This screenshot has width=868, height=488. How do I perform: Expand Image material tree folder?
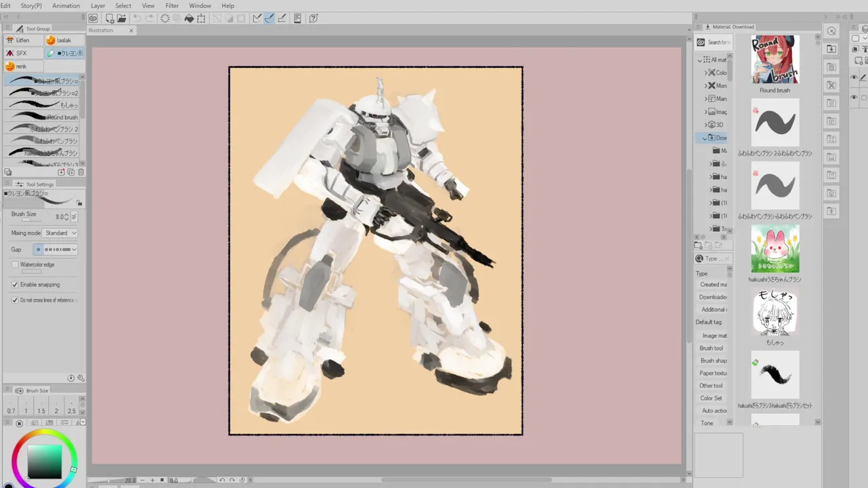[x=706, y=112]
